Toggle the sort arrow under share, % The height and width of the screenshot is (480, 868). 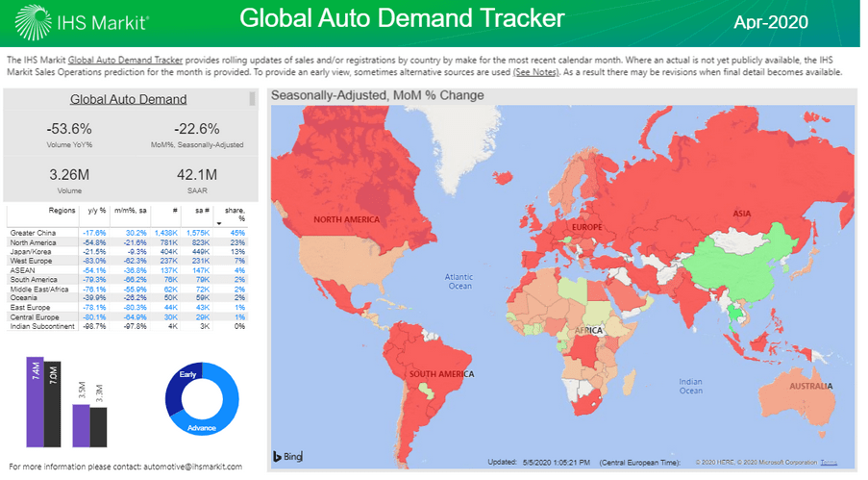coord(219,223)
